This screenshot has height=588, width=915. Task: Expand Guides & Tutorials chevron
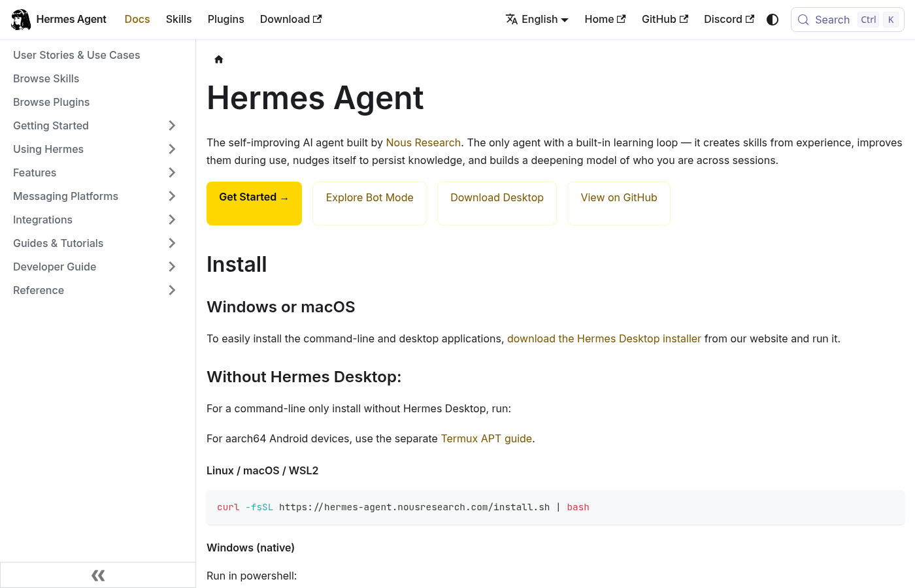[172, 243]
